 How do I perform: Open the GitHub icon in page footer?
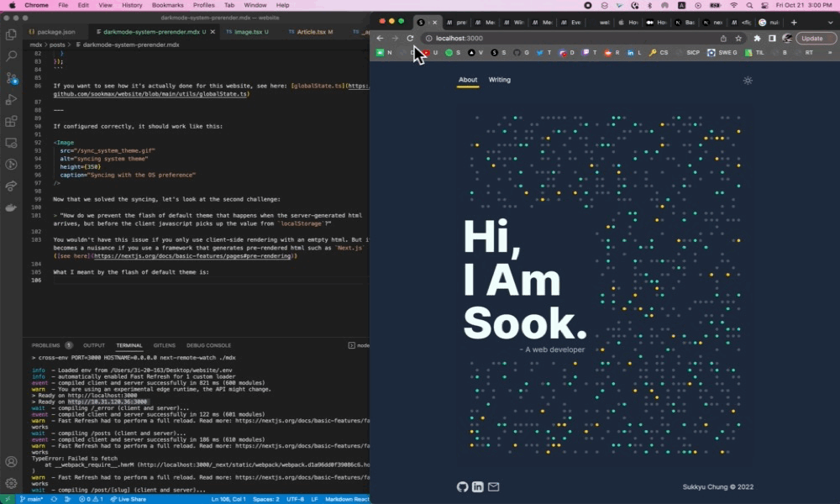pyautogui.click(x=462, y=487)
